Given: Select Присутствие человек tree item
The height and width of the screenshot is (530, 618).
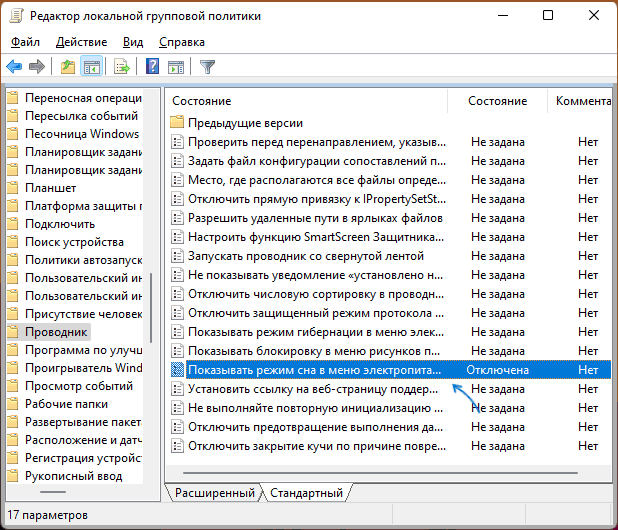Looking at the screenshot, I should pyautogui.click(x=84, y=314).
